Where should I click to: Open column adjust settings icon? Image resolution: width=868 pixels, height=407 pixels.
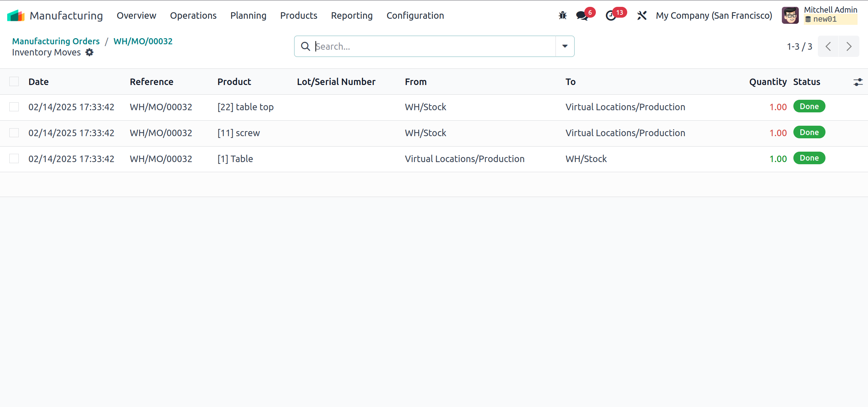point(858,82)
